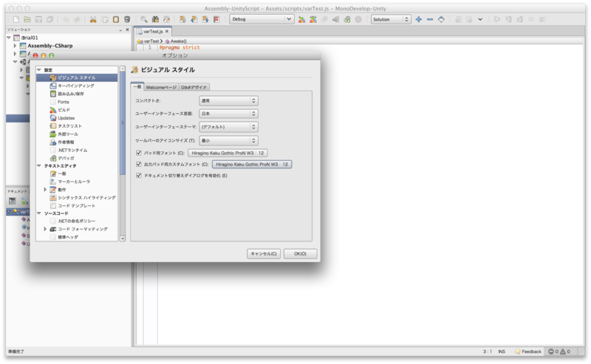Switch to the Welcomeページ tab
The width and height of the screenshot is (591, 364).
coord(161,87)
